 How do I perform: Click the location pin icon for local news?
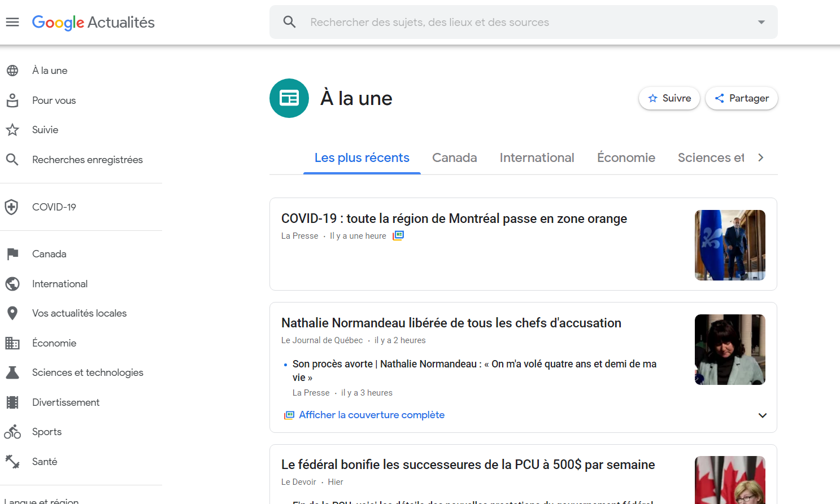point(12,313)
